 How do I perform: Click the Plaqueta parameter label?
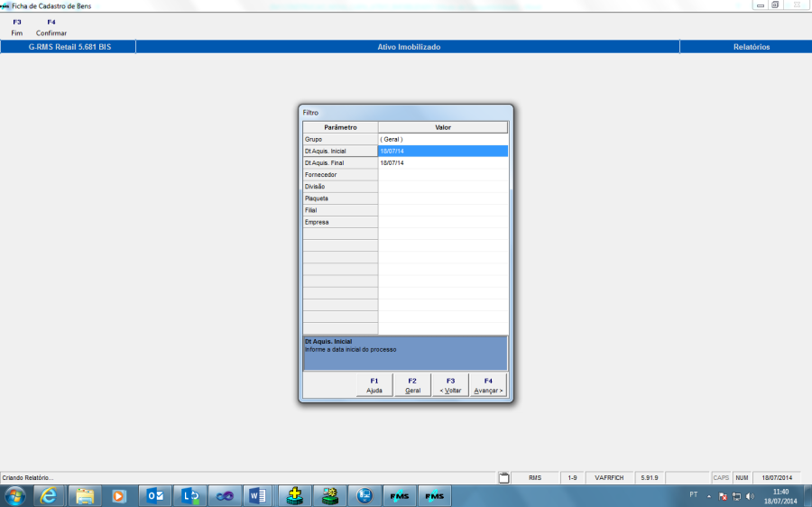click(x=340, y=198)
